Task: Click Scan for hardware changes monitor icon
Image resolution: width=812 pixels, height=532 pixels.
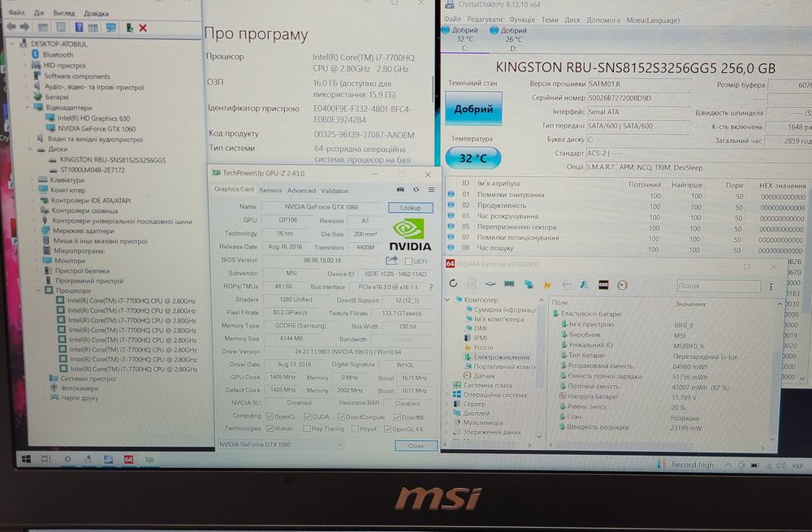Action: point(110,28)
